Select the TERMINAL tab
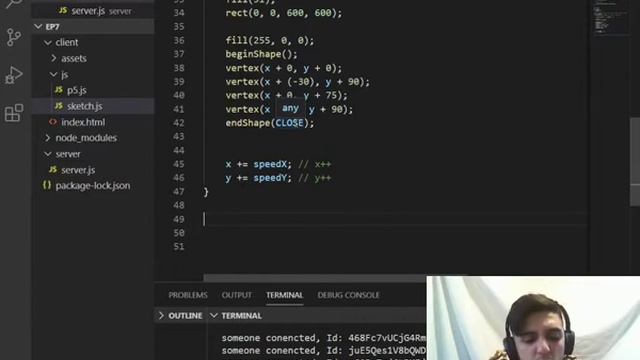Viewport: 640px width, 360px height. click(x=284, y=295)
